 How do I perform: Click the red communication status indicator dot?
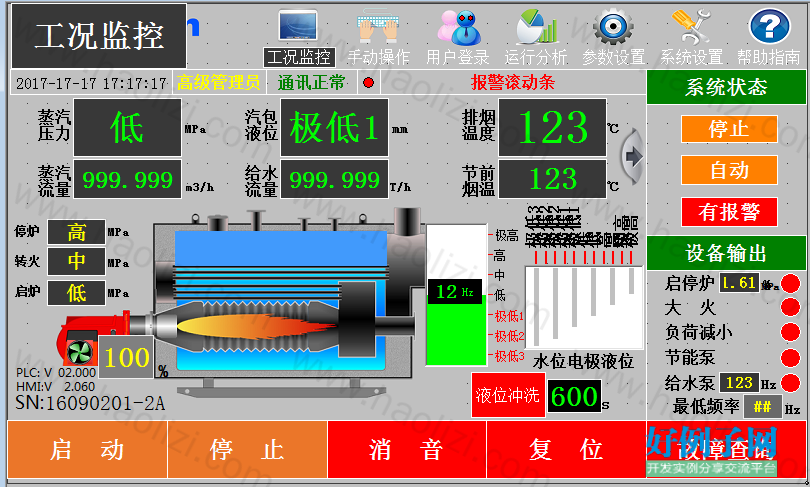(368, 82)
